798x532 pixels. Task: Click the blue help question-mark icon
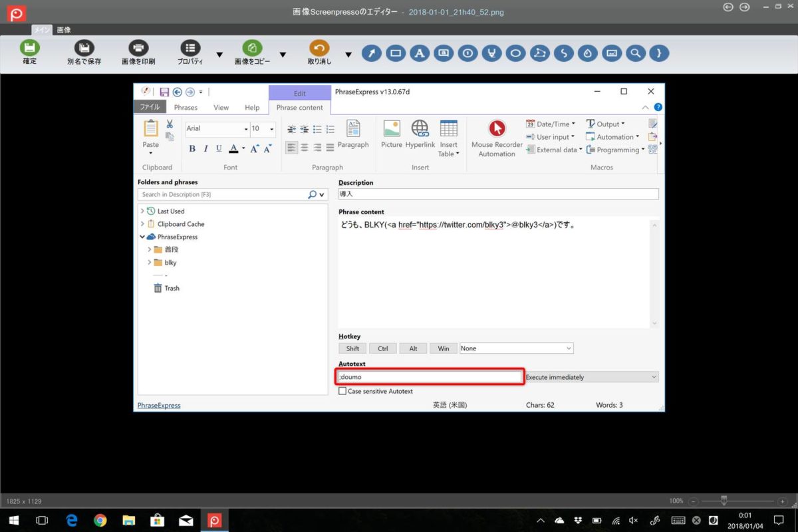(658, 107)
